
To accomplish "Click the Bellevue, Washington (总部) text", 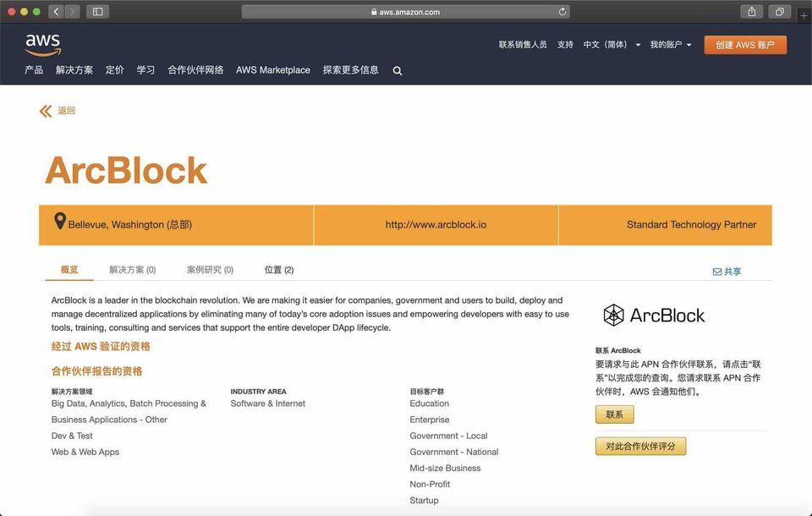I will click(x=130, y=224).
